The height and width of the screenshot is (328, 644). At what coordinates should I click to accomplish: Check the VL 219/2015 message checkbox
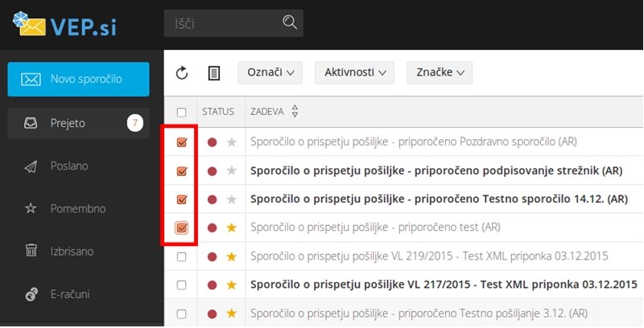coord(181,257)
